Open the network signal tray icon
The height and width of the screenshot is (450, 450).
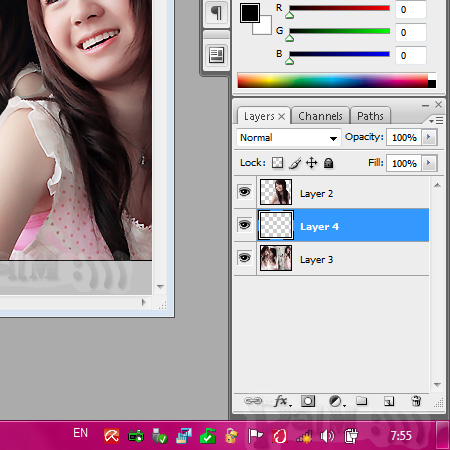304,436
